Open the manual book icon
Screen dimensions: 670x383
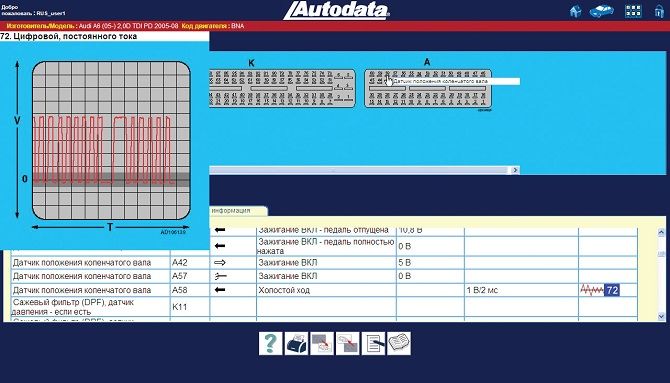click(399, 343)
